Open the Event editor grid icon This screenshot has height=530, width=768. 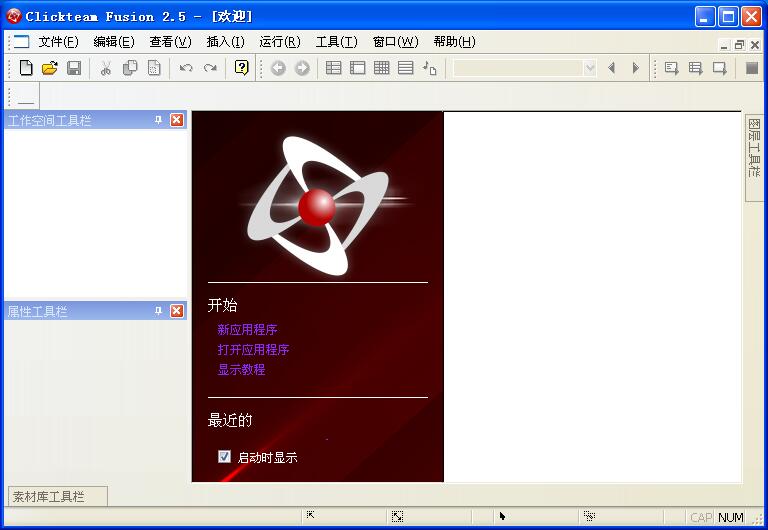point(382,68)
